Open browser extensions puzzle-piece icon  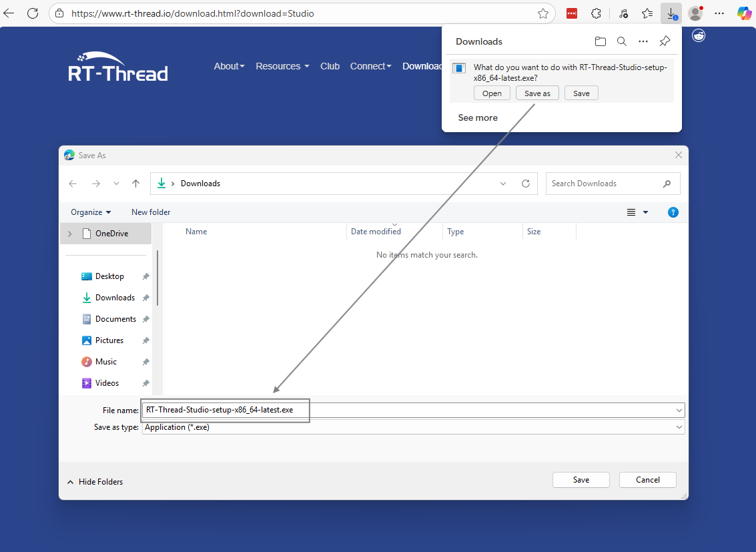596,13
